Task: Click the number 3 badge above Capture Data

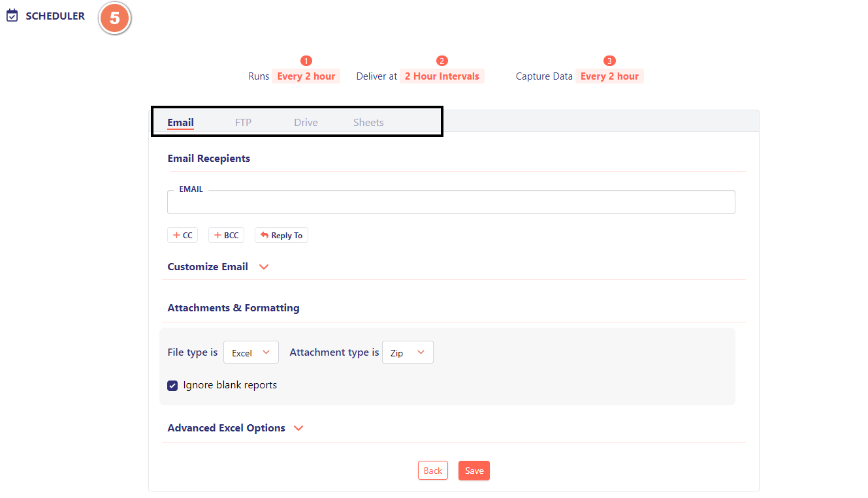Action: click(609, 61)
